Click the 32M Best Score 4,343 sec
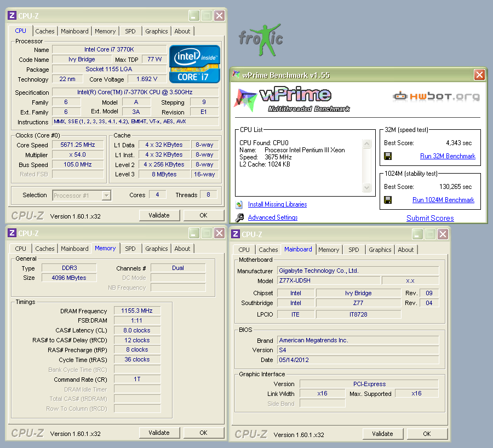 458,143
